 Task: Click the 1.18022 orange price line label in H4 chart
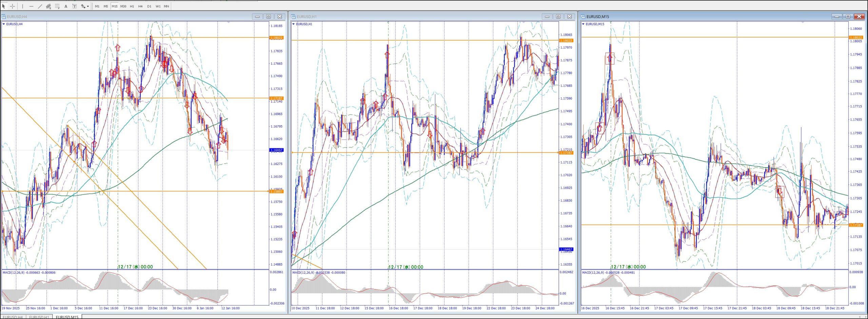(276, 38)
